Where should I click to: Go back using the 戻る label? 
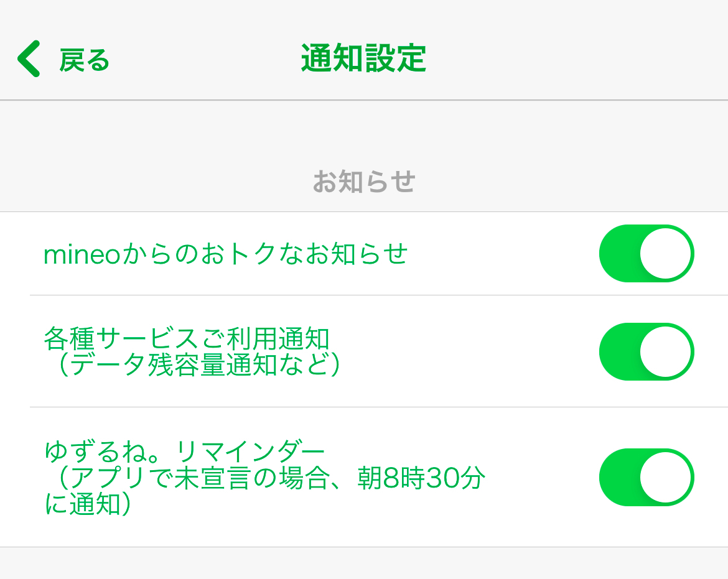84,60
